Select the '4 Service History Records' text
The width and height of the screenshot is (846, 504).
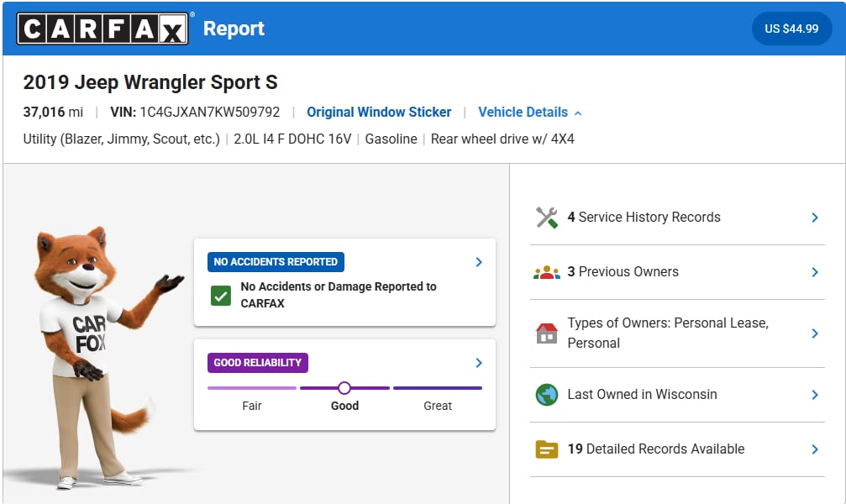pyautogui.click(x=644, y=217)
